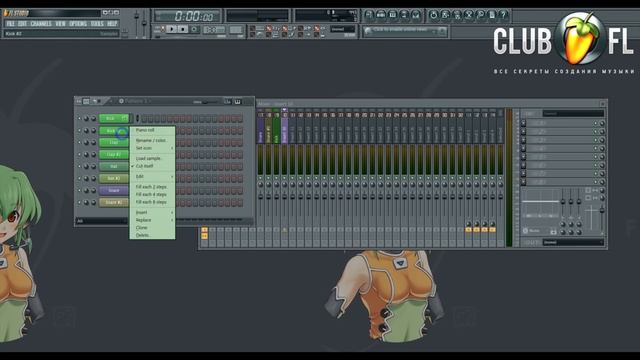Toggle the checked Cut itself option
Image resolution: width=640 pixels, height=360 pixels.
152,166
